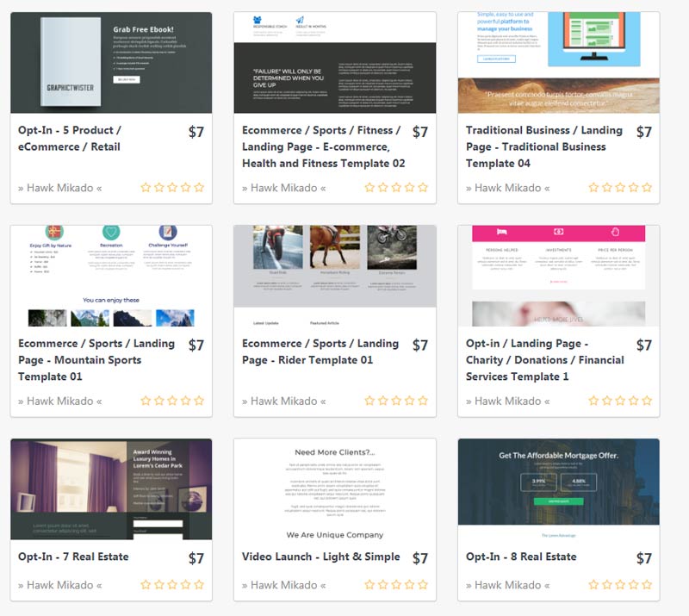Open the Opt-In 5 Product ebook thumbnail
The width and height of the screenshot is (689, 616).
(x=111, y=62)
